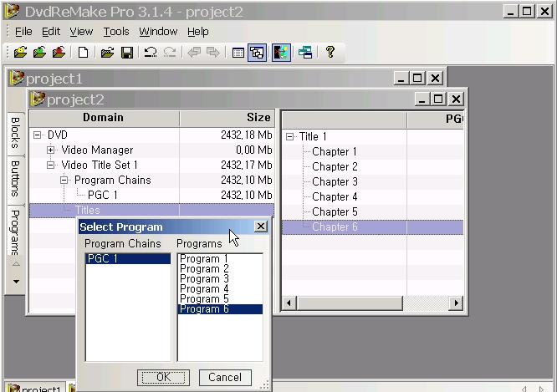Viewport: 557px width, 392px height.
Task: Select Chapter 5 in title tree
Action: pyautogui.click(x=335, y=212)
